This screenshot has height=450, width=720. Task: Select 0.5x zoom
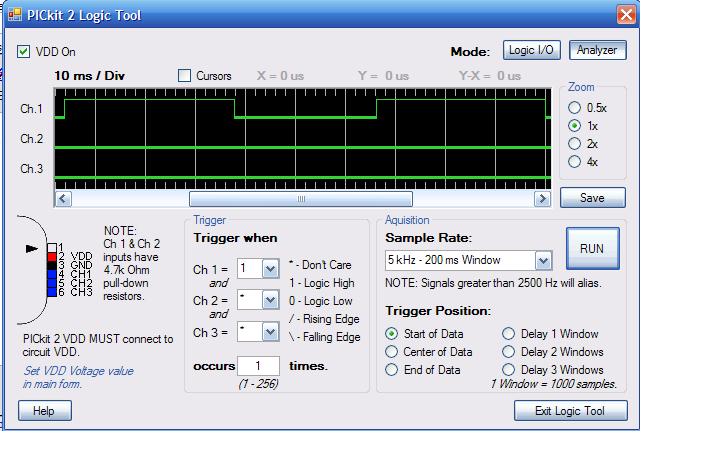coord(574,108)
